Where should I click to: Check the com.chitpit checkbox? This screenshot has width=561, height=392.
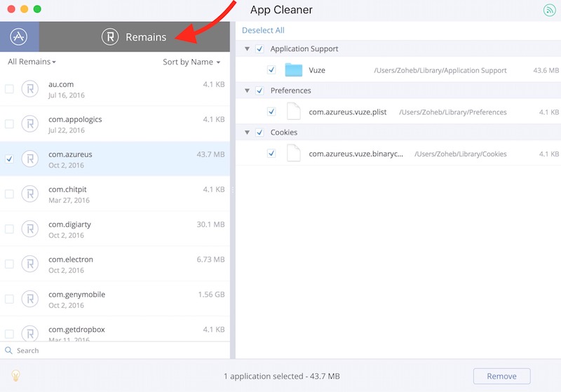point(9,194)
